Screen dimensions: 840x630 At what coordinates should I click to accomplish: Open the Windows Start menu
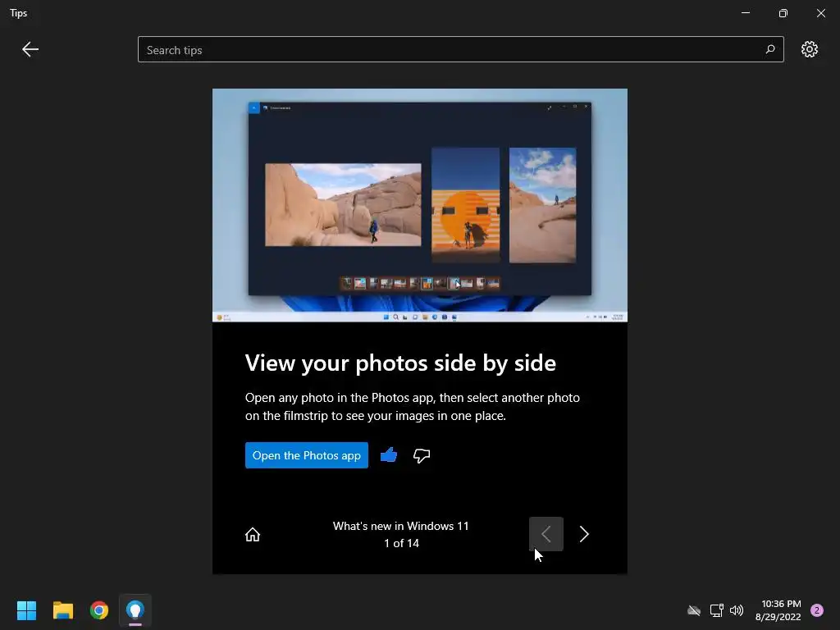pyautogui.click(x=26, y=610)
